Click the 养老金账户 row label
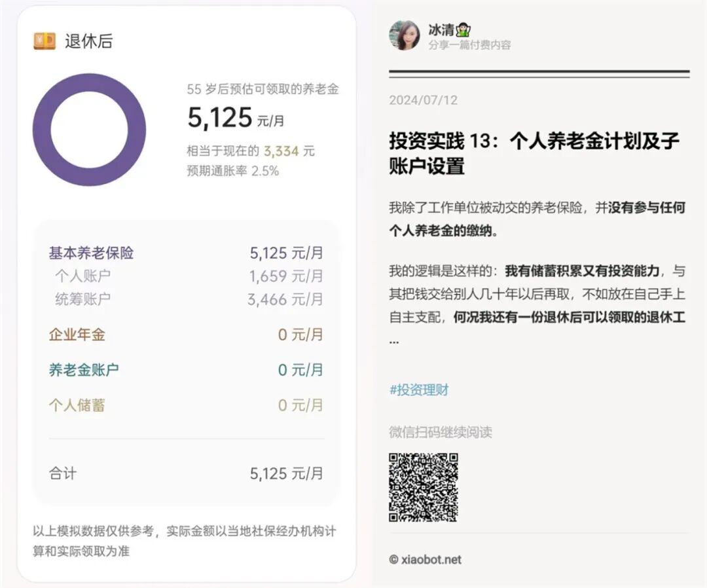 [84, 370]
